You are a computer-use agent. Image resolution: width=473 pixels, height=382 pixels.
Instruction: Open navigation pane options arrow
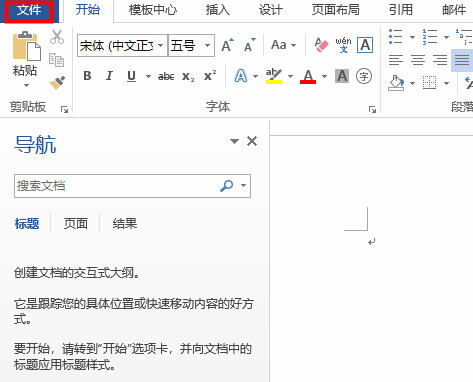[234, 141]
